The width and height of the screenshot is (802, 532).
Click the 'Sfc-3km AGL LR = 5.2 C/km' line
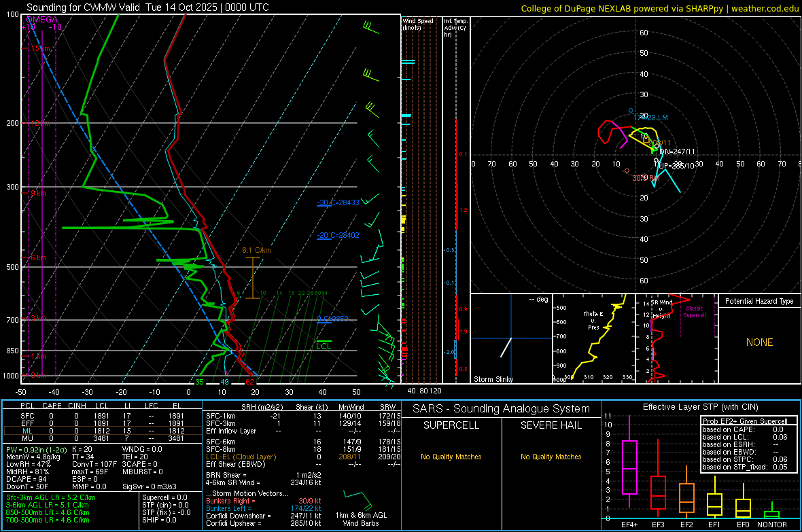[51, 497]
